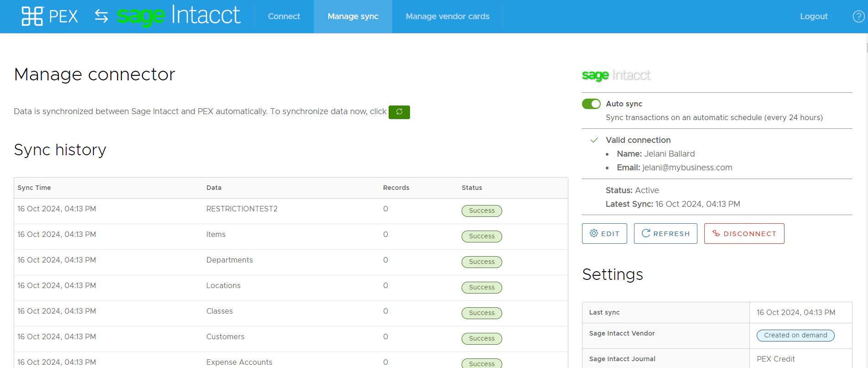Screen dimensions: 868x368
Task: Select the Items data cell
Action: point(216,234)
